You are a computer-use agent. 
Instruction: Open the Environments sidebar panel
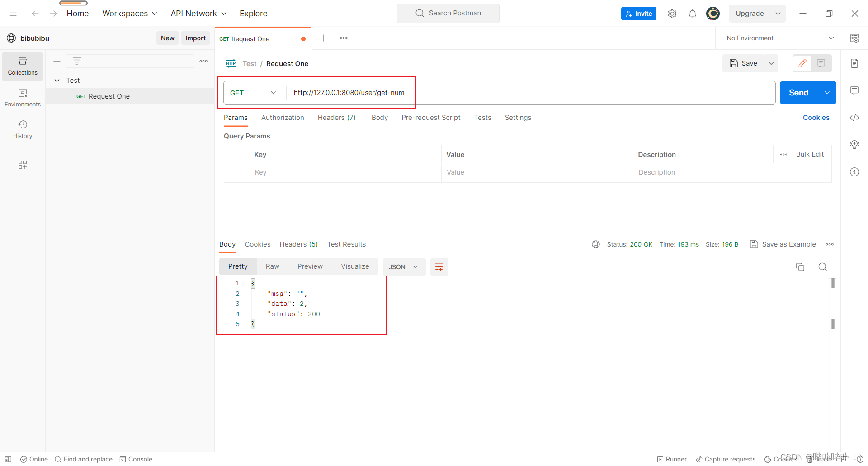(23, 98)
